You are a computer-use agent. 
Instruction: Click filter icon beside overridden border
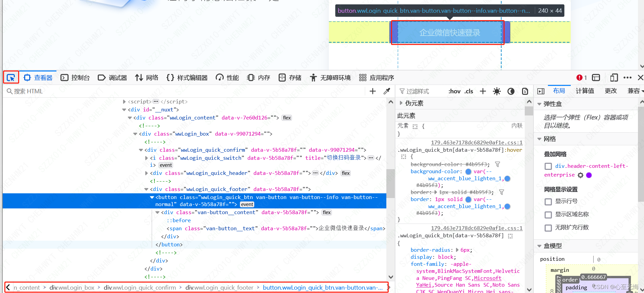click(502, 192)
